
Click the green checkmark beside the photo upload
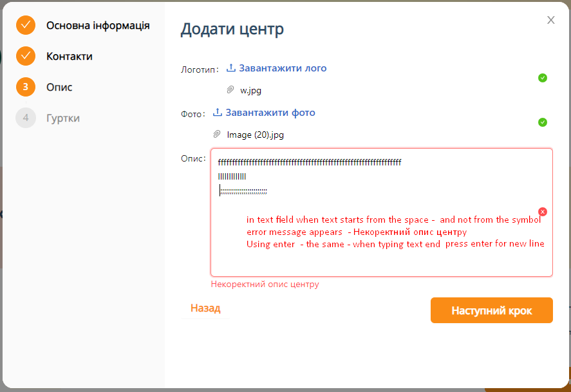(x=543, y=122)
